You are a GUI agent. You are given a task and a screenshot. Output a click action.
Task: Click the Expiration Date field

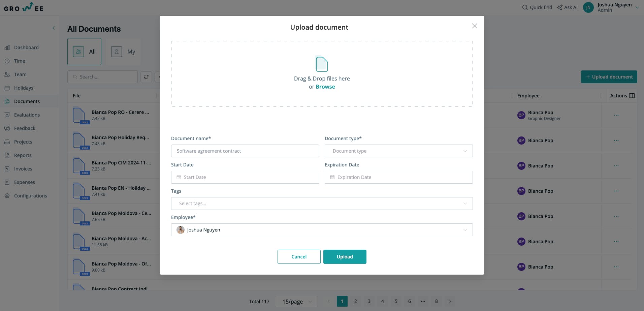click(398, 177)
